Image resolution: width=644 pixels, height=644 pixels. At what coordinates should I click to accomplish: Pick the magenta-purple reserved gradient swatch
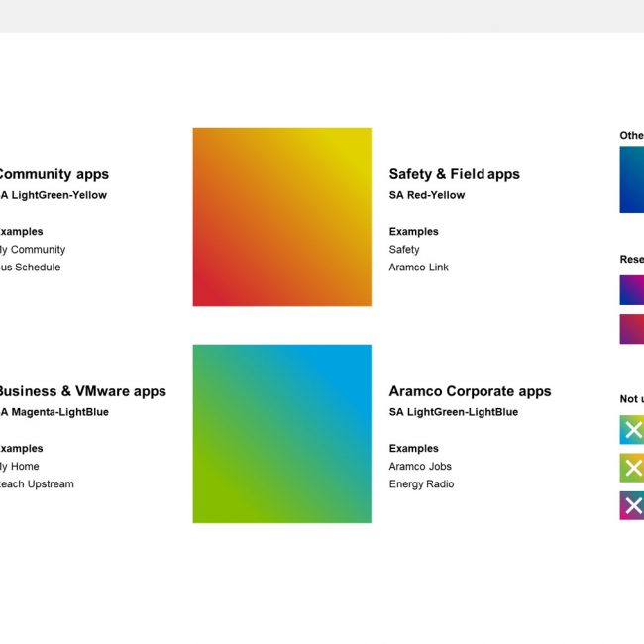coord(632,329)
